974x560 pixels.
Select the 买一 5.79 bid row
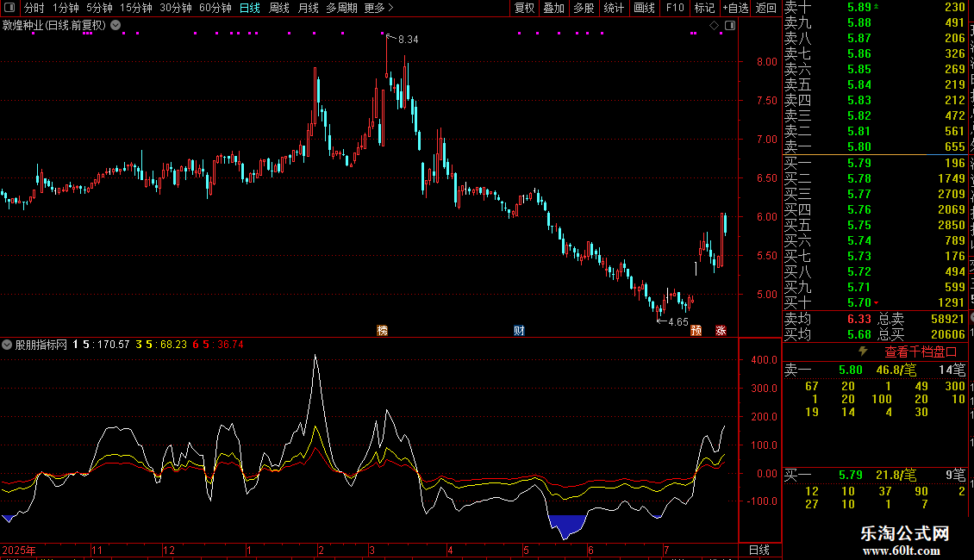[x=875, y=163]
